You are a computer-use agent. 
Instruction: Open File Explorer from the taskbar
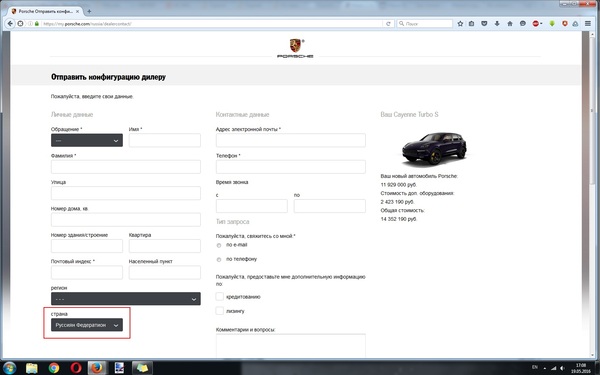pyautogui.click(x=32, y=368)
